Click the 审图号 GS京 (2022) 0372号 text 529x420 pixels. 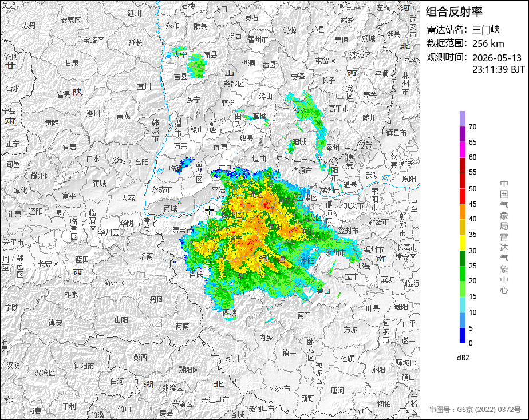[475, 410]
